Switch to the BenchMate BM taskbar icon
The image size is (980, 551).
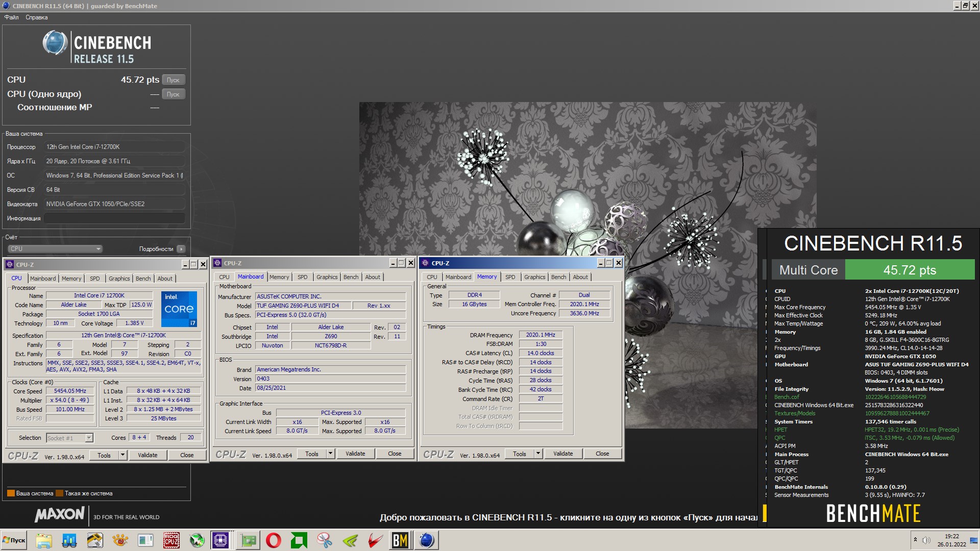tap(400, 540)
